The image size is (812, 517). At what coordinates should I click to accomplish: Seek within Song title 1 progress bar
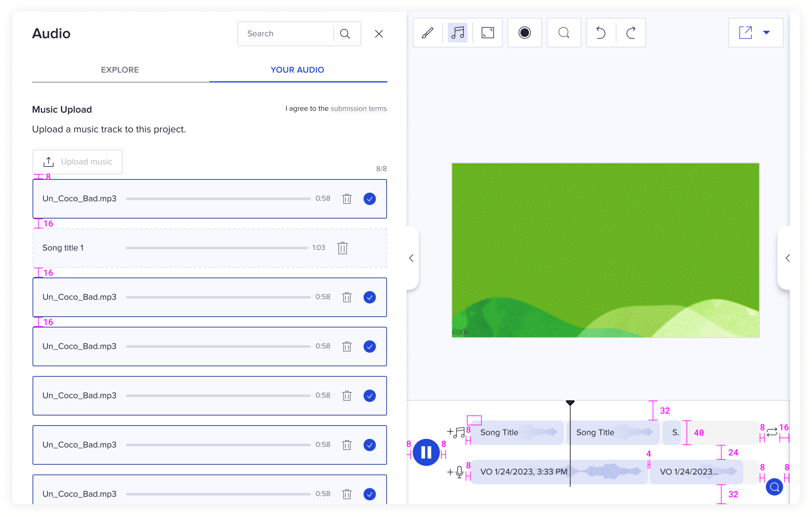(x=217, y=248)
